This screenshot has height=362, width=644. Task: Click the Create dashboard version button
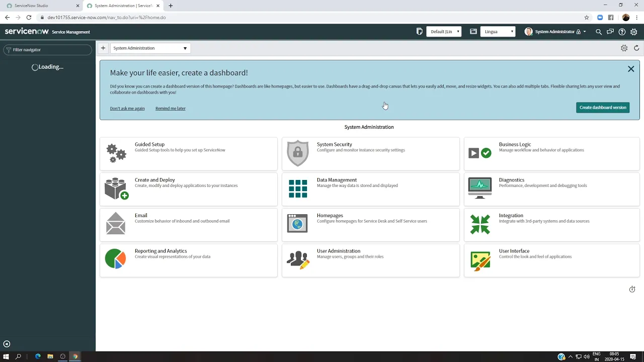602,107
